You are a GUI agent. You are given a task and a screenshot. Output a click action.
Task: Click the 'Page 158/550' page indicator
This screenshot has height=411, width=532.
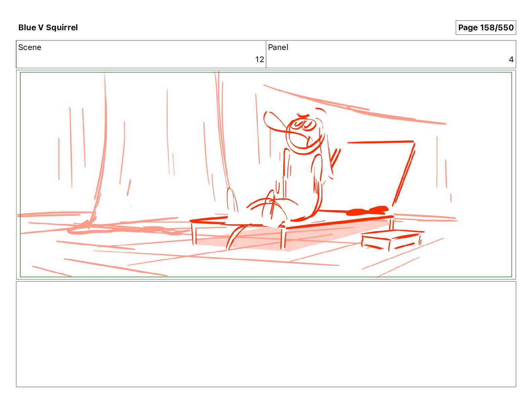(486, 28)
